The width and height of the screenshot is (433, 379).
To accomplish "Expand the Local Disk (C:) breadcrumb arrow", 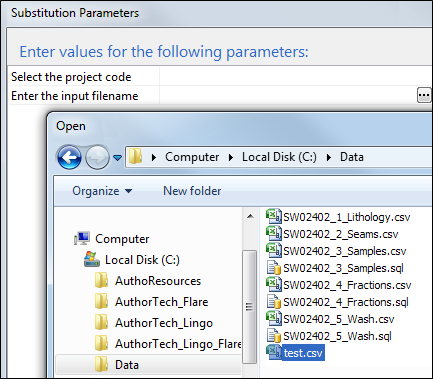I will tap(329, 157).
